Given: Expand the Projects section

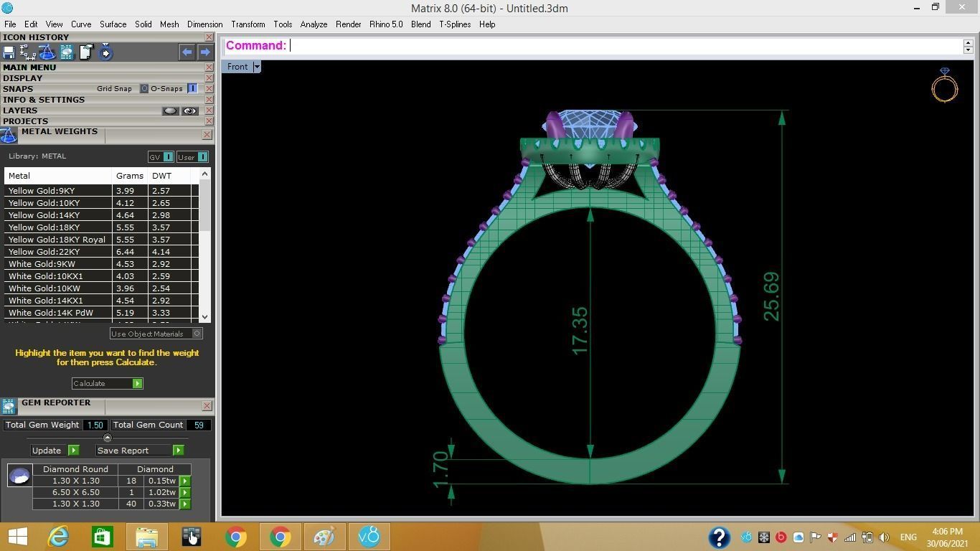Looking at the screenshot, I should [x=25, y=121].
